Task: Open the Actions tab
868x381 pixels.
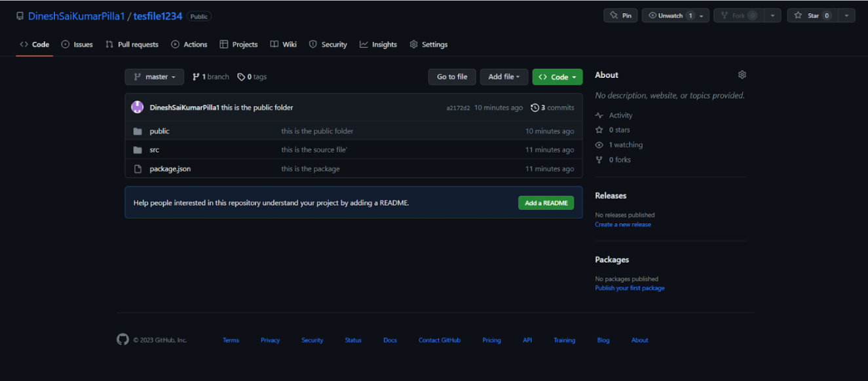Action: pos(189,45)
